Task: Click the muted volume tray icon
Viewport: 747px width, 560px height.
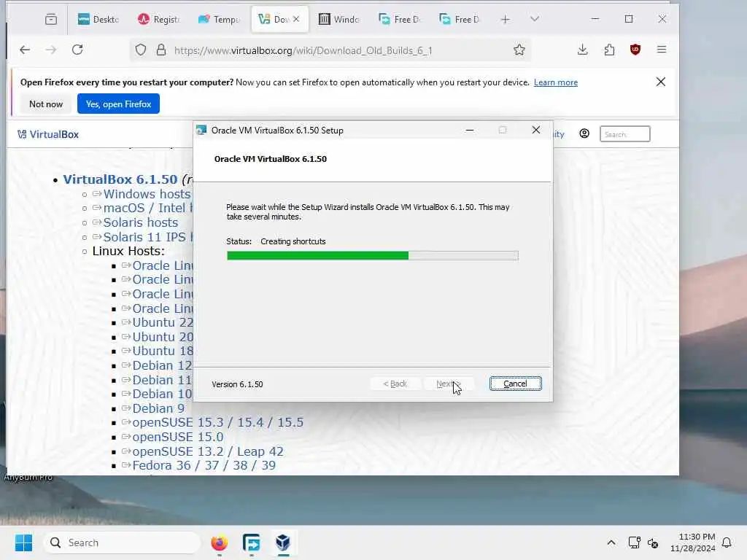Action: click(x=653, y=542)
